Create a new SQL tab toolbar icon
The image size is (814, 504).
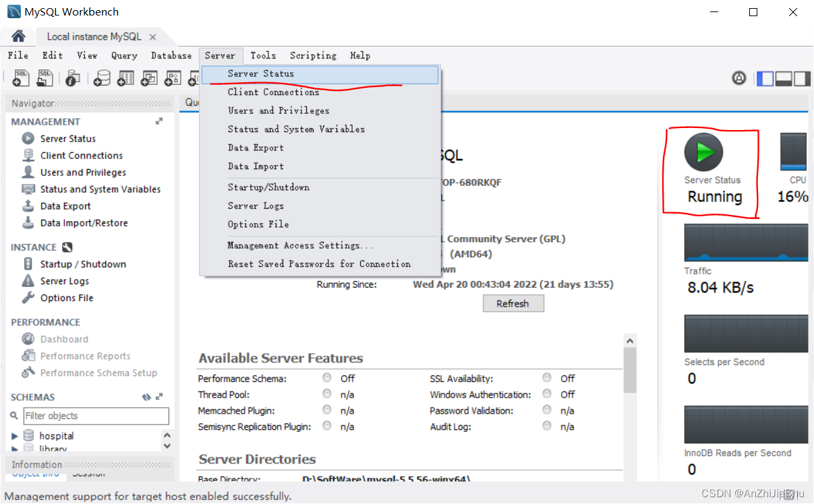(21, 78)
